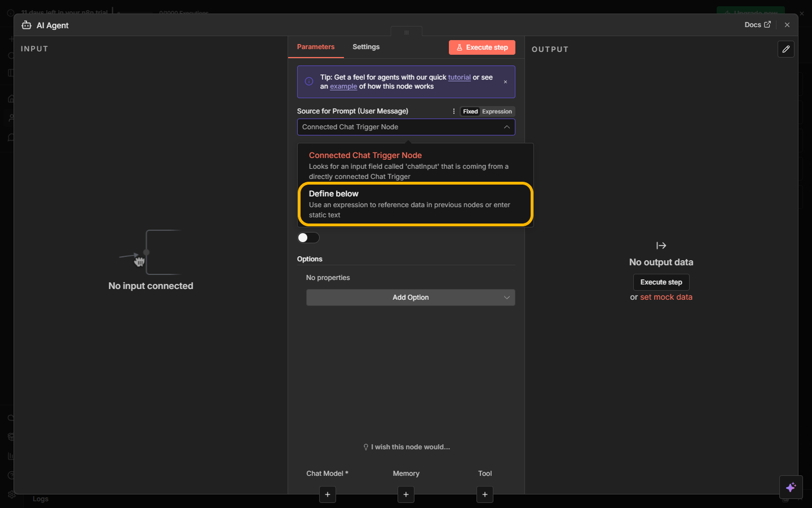Switch to the Settings tab
812x508 pixels.
(x=366, y=47)
